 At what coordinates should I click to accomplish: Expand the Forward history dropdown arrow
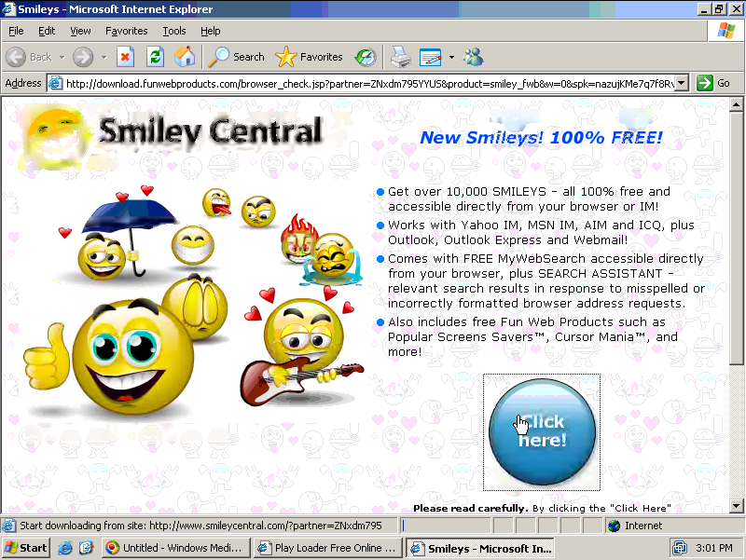pos(104,58)
